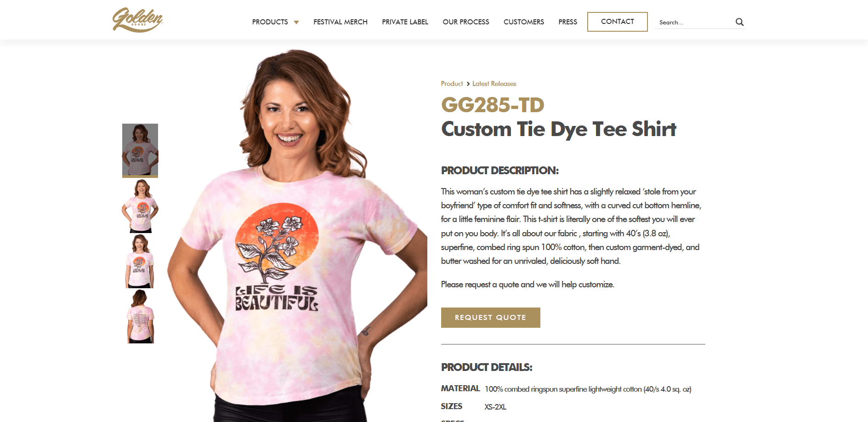Screen dimensions: 868x422
Task: Click the Contact button
Action: click(618, 22)
